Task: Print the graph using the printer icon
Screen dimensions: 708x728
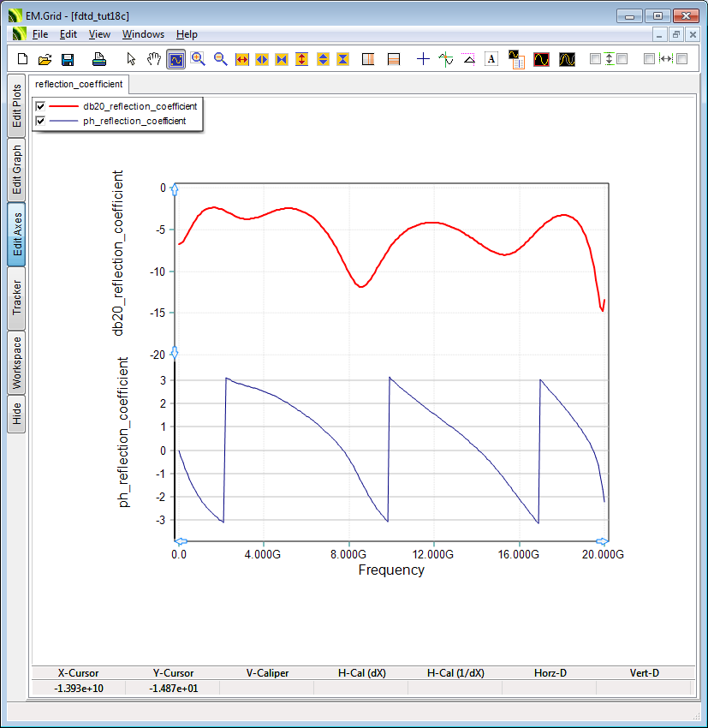Action: click(x=98, y=59)
